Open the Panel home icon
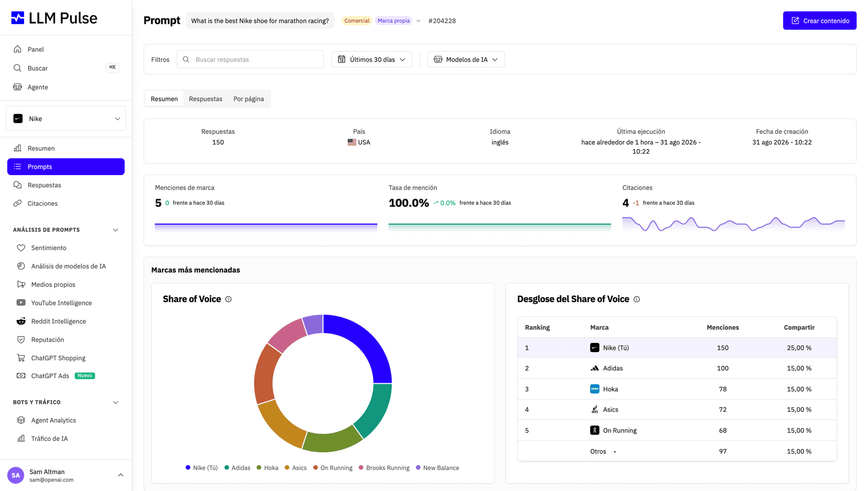This screenshot has height=491, width=868. click(x=17, y=49)
